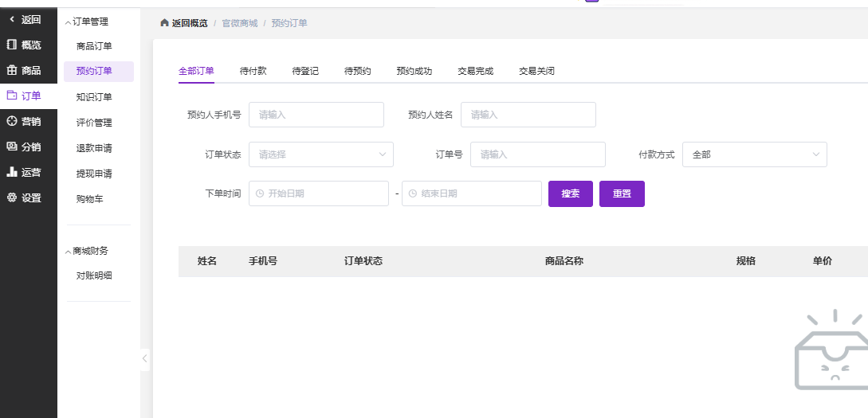Open the 设置 settings gear icon
This screenshot has height=418, width=868.
(x=11, y=197)
